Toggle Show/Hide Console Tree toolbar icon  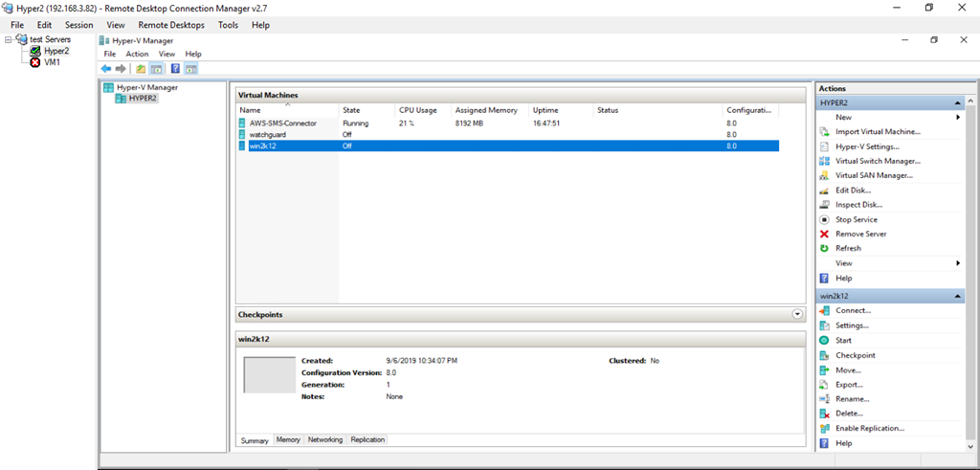(x=156, y=69)
